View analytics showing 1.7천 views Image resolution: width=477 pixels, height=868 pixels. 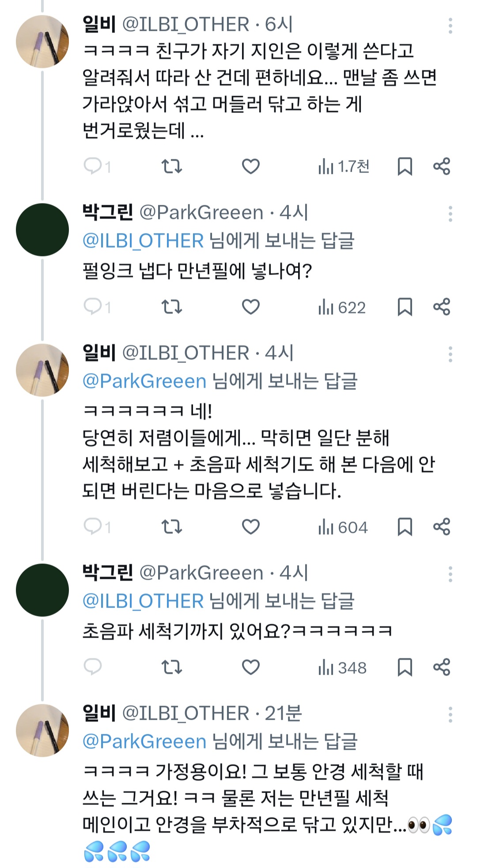click(x=344, y=166)
